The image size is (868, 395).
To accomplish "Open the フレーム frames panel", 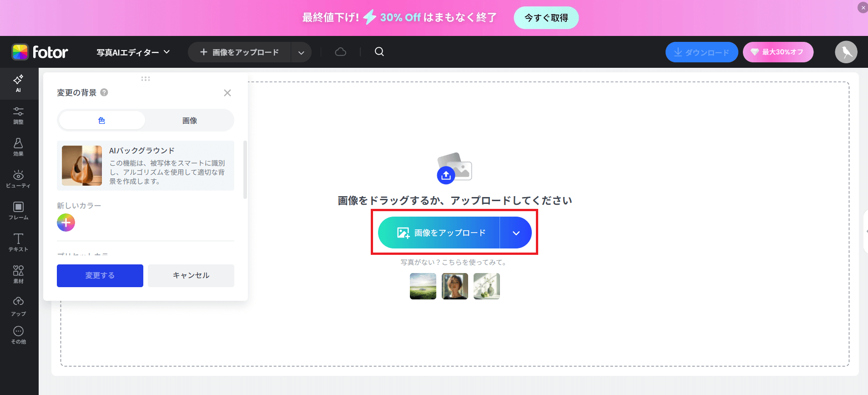I will pos(18,211).
